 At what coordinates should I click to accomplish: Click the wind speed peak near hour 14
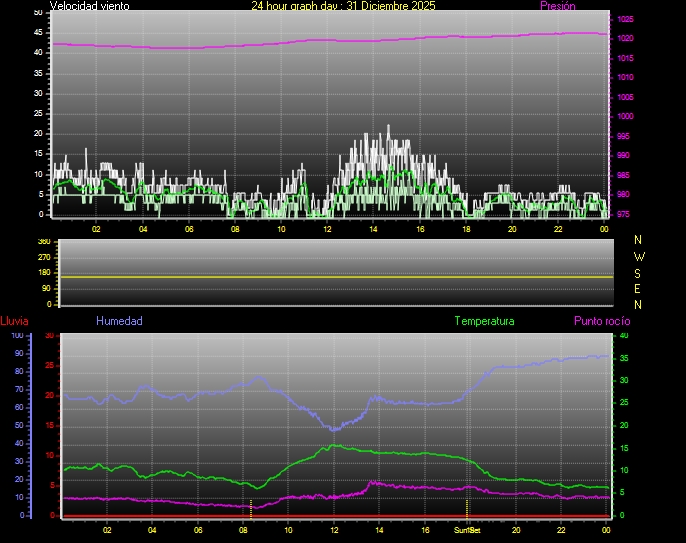point(388,128)
